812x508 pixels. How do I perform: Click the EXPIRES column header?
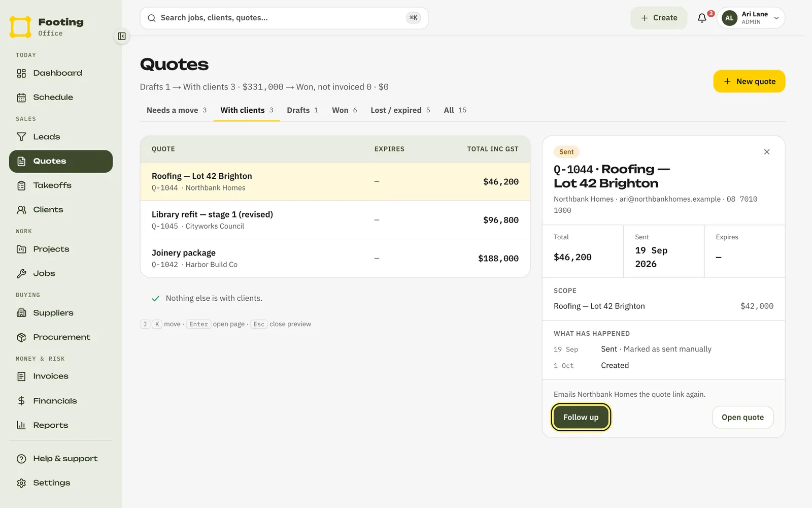pos(389,149)
